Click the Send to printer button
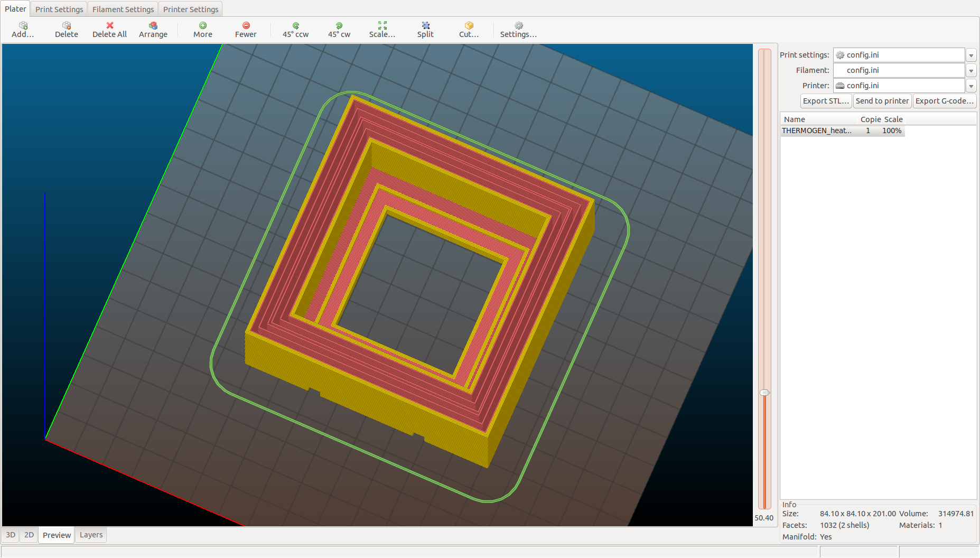 point(882,101)
